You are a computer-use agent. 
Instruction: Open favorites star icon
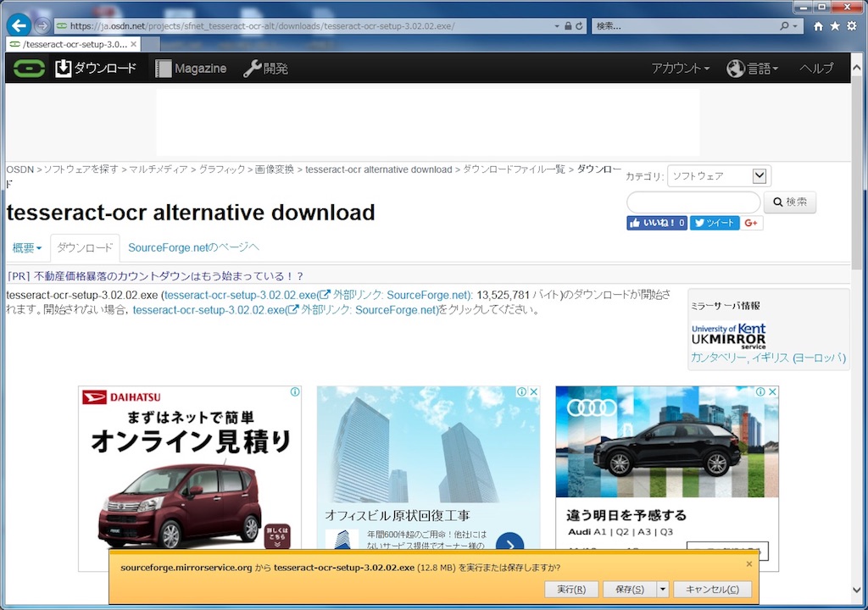[x=835, y=26]
